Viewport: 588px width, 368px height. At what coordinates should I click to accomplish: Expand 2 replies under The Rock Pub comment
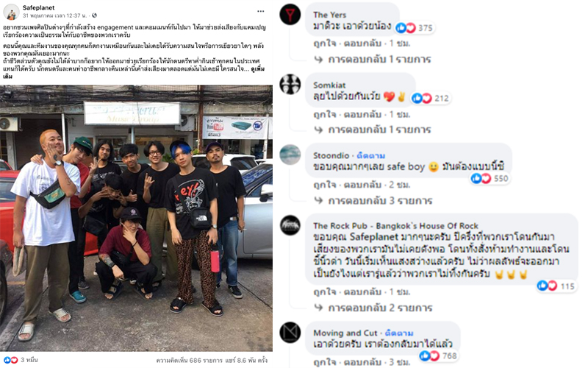coord(373,308)
